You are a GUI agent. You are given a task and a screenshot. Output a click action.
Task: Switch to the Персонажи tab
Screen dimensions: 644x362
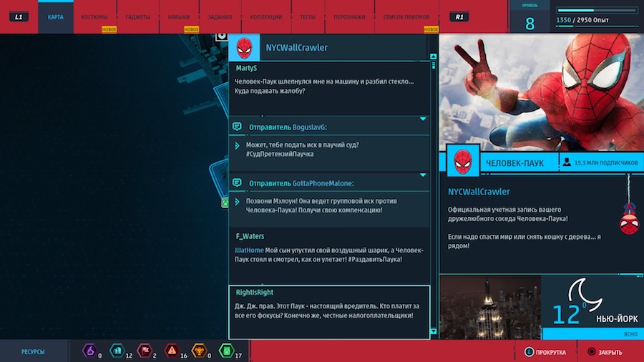pos(349,17)
